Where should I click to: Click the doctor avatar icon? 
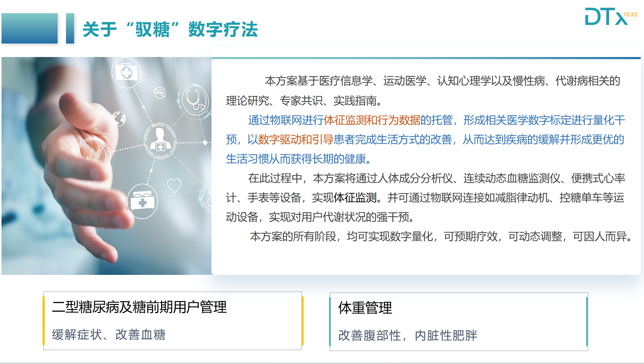point(160,140)
